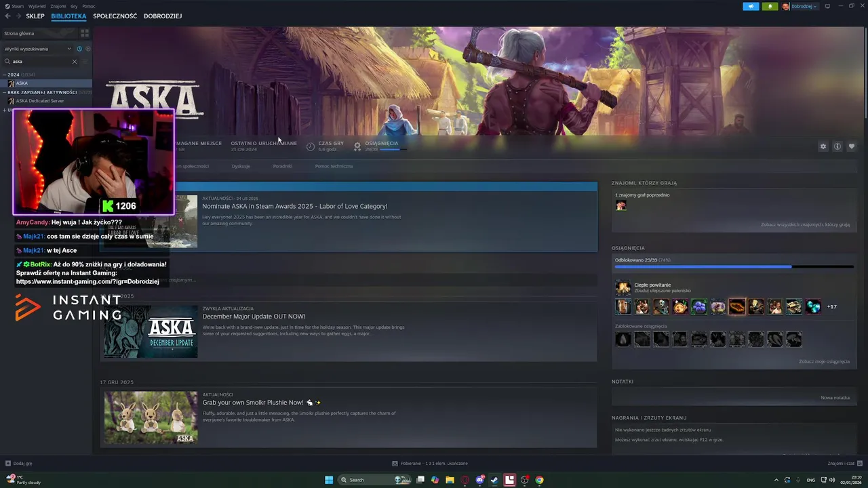Open Windows Start menu

tap(329, 480)
